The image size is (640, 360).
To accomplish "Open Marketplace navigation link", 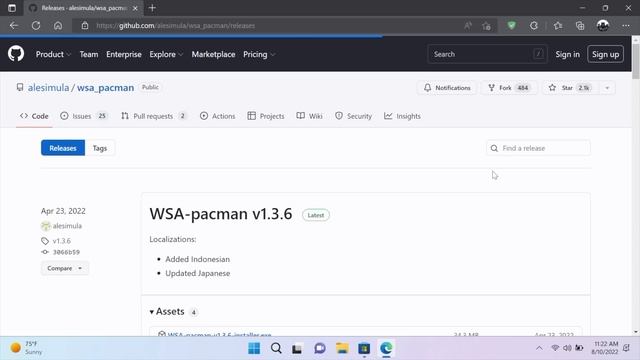I will 213,54.
